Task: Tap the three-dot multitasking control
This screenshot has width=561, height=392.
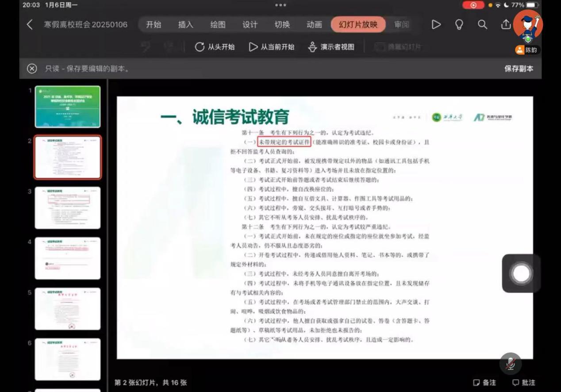Action: click(280, 5)
